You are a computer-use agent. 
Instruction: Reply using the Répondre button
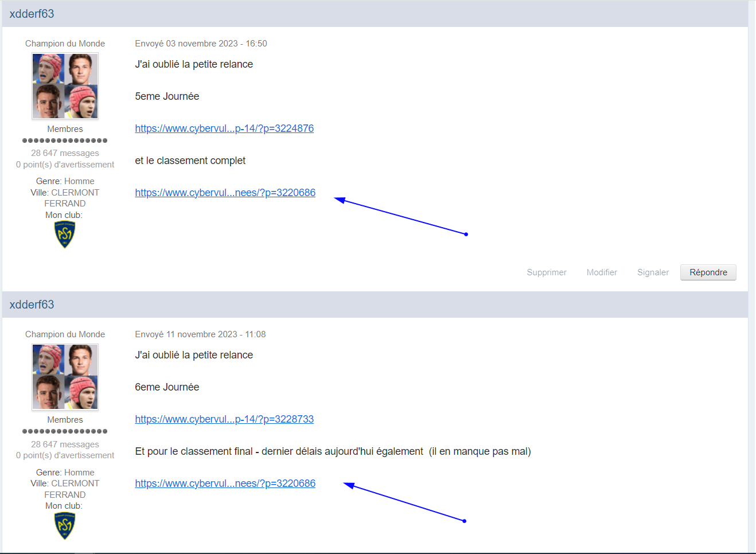point(708,272)
